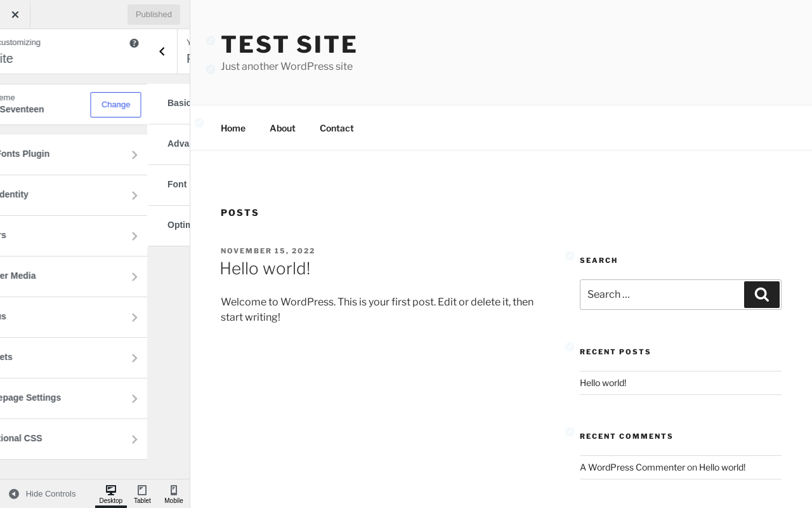Select the Font item in the sliding panel
The height and width of the screenshot is (508, 812).
click(x=169, y=185)
